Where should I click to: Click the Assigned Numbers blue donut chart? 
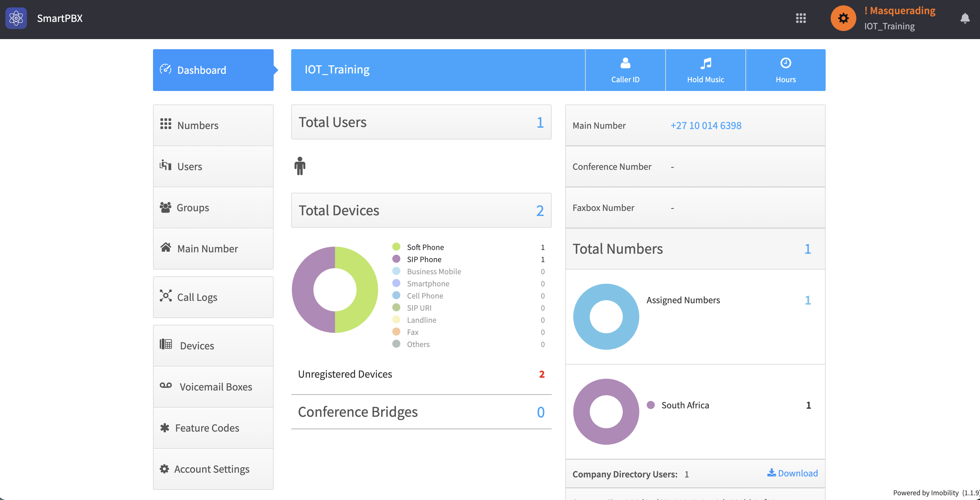click(606, 317)
